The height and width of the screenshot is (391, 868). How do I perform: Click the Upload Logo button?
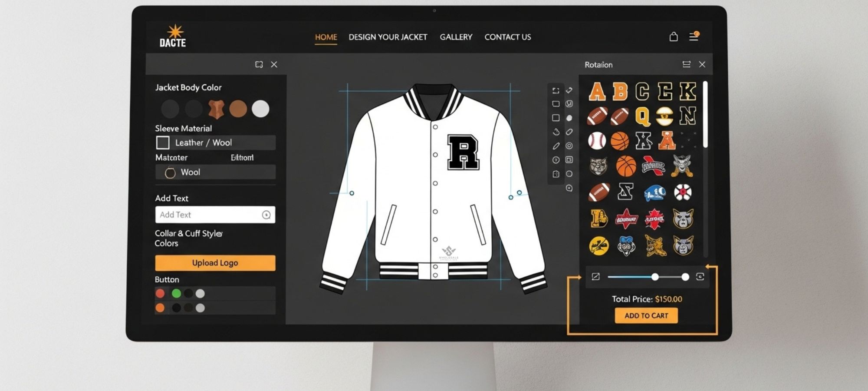215,263
